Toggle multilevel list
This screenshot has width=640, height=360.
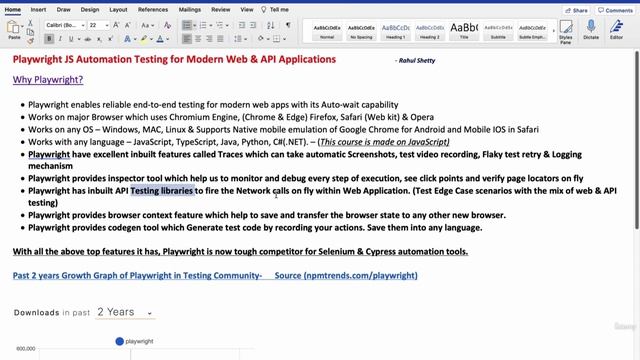220,25
